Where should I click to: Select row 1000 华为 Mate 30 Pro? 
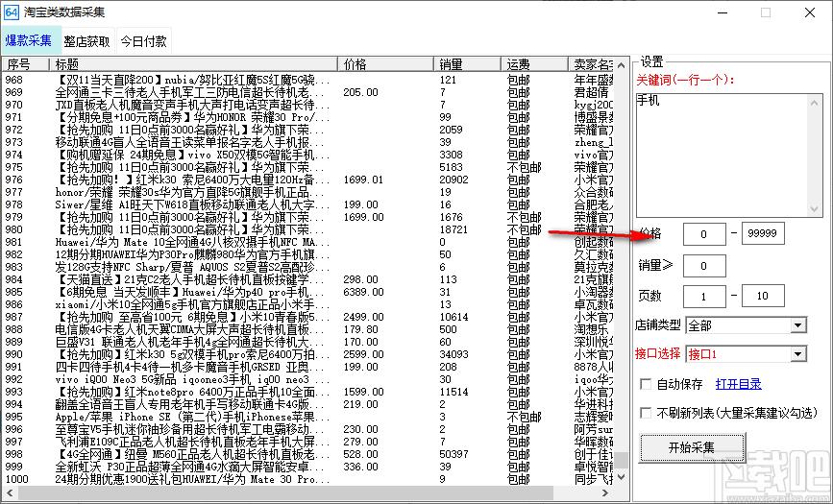click(308, 479)
